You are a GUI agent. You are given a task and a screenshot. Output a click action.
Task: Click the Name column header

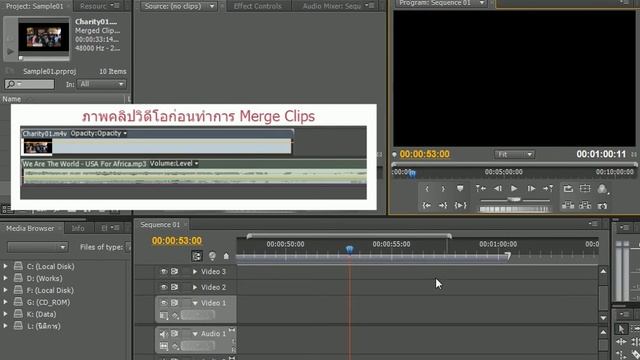(11, 99)
